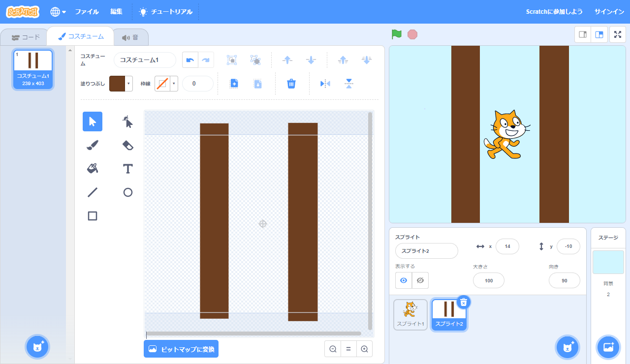Click the bring Forward icon
The width and height of the screenshot is (630, 364).
[287, 60]
